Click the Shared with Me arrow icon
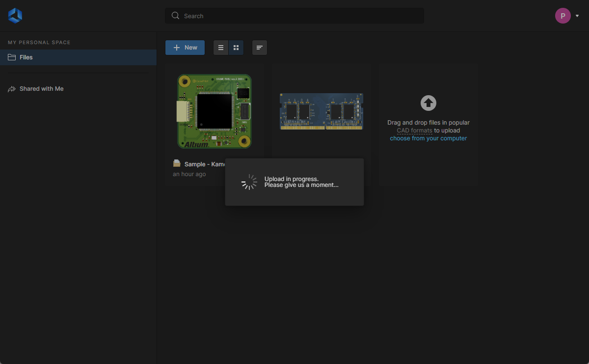Viewport: 589px width, 364px height. click(12, 89)
